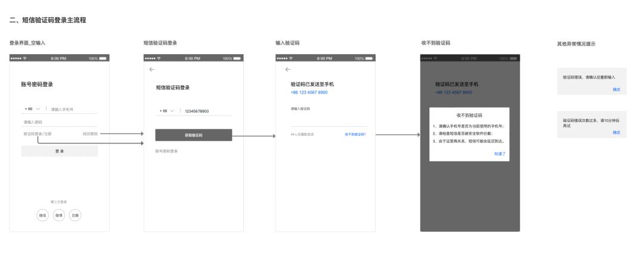The image size is (644, 255).
Task: Click the 收不到验证码 dialog title
Action: (x=469, y=116)
